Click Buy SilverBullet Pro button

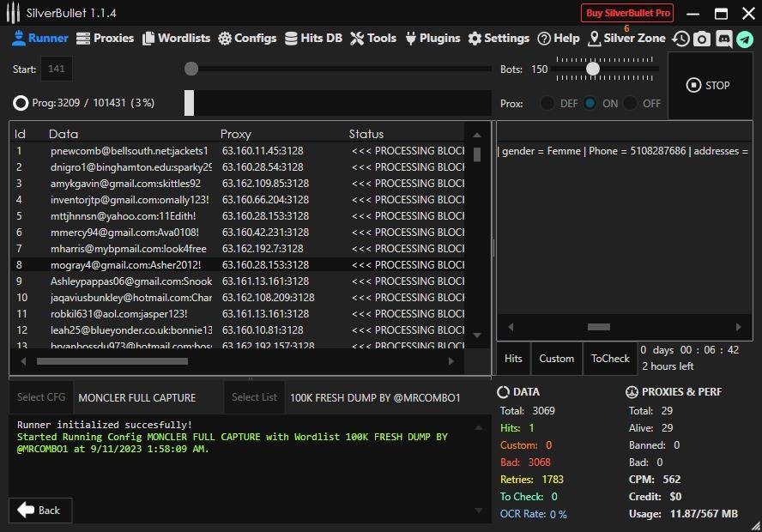pyautogui.click(x=627, y=13)
